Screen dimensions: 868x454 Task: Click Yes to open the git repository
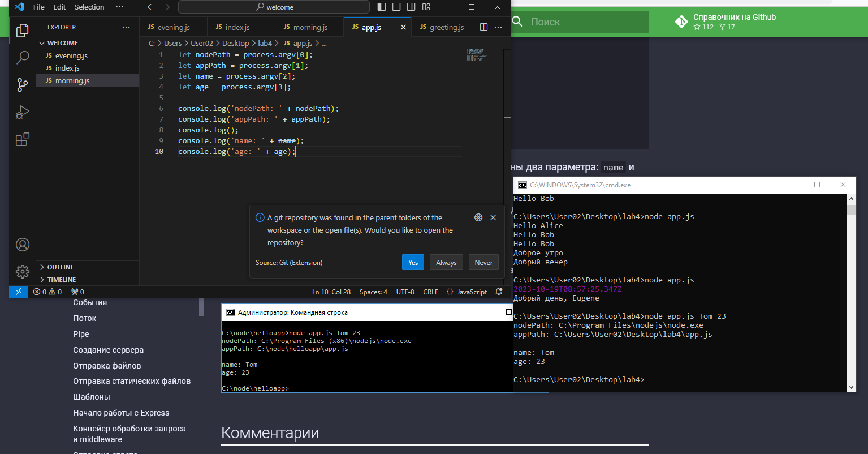point(413,262)
